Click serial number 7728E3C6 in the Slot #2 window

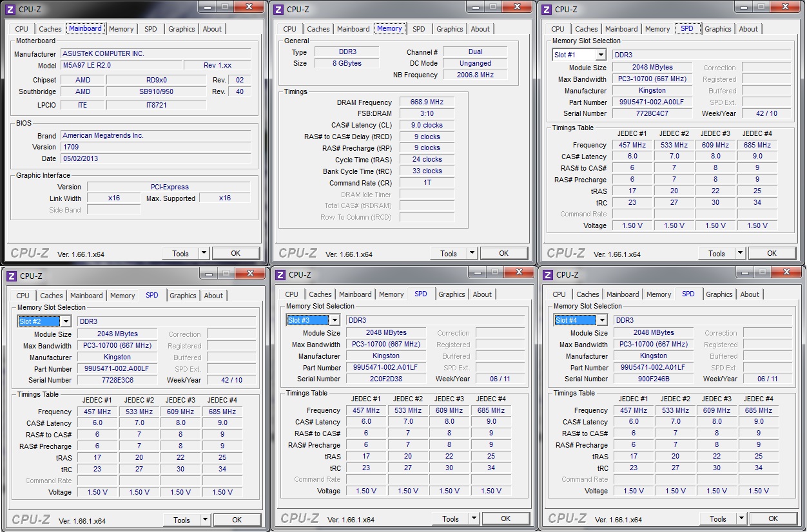117,381
